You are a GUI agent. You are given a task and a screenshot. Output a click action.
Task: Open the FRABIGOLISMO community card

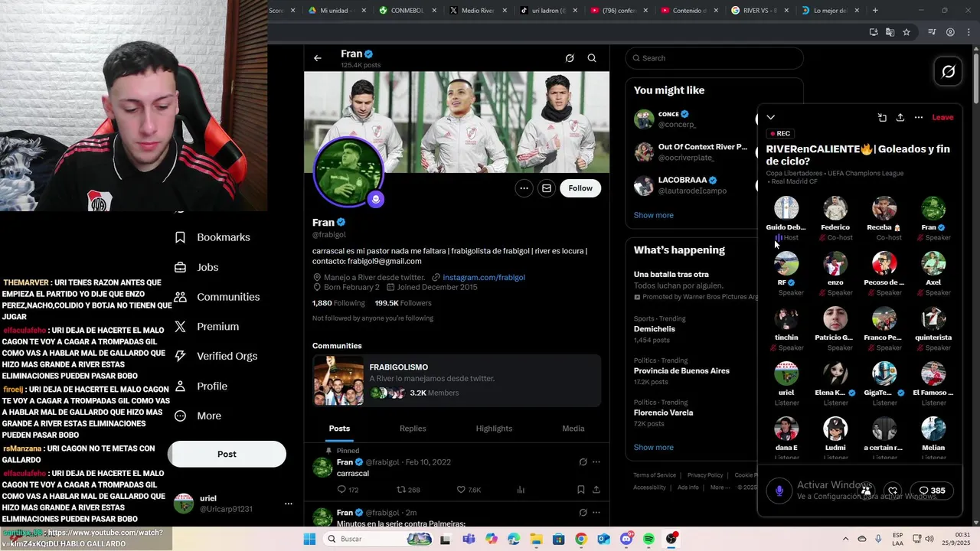pos(456,380)
